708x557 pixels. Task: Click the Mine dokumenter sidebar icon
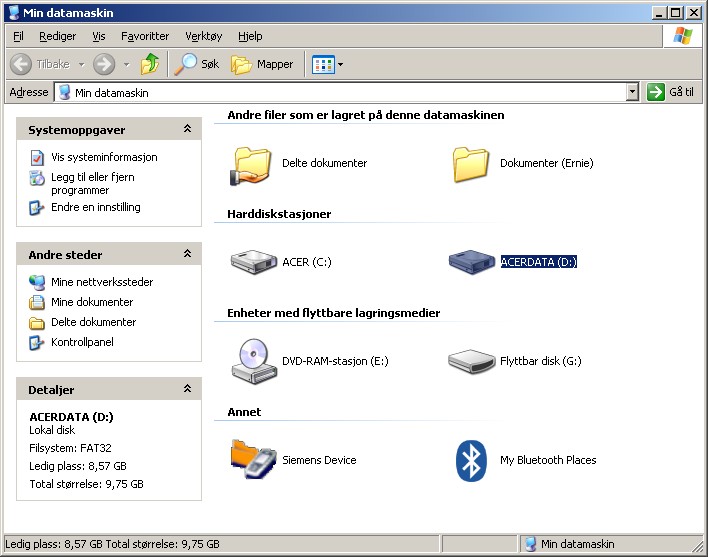(x=37, y=302)
